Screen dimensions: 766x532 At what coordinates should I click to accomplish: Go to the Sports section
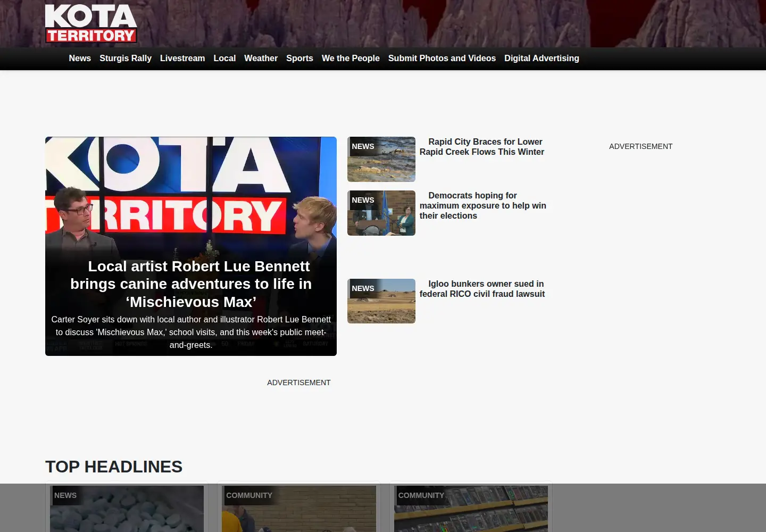[x=299, y=59]
